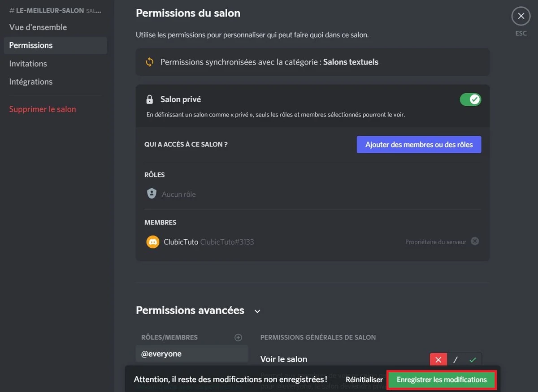Click the lock icon beside Salon privé

coord(150,99)
